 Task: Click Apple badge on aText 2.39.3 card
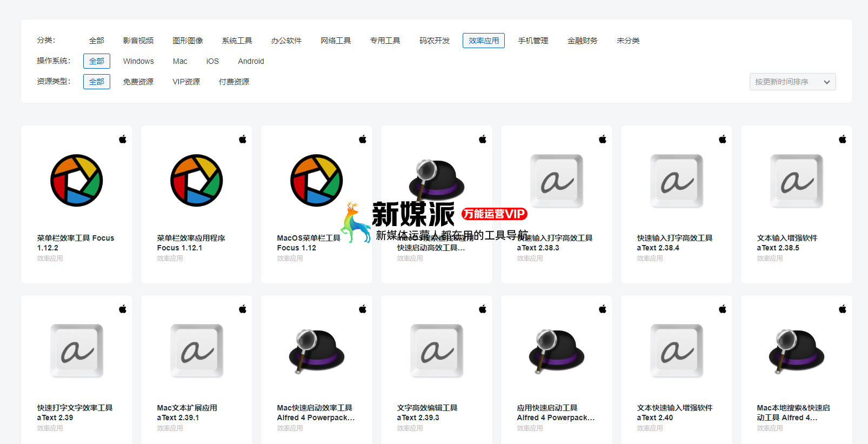click(x=483, y=309)
